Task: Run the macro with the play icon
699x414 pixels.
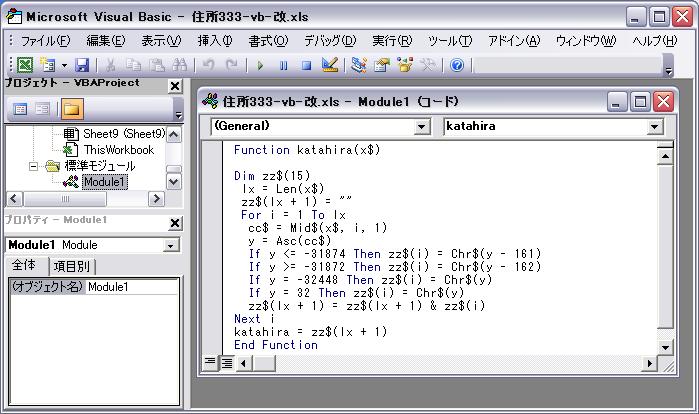Action: click(x=260, y=66)
